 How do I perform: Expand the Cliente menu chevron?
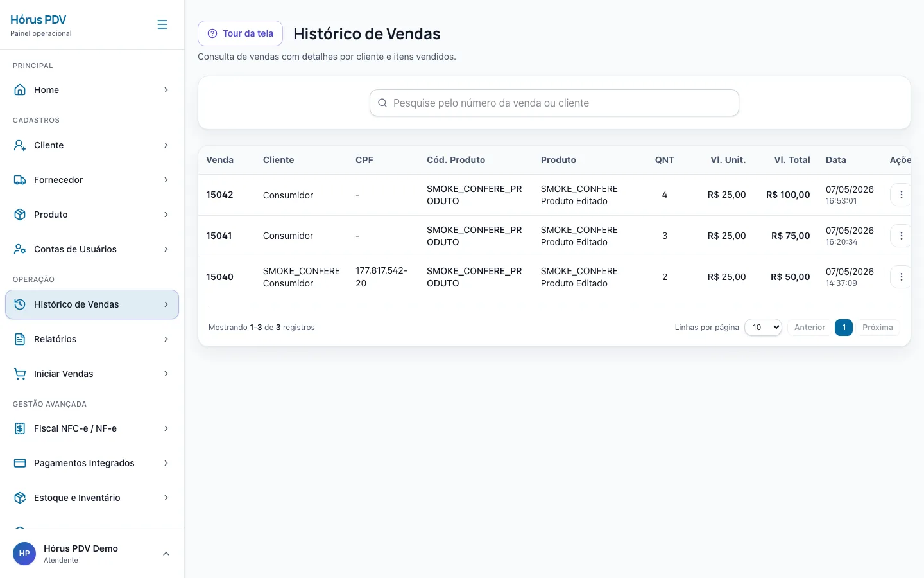click(x=166, y=145)
